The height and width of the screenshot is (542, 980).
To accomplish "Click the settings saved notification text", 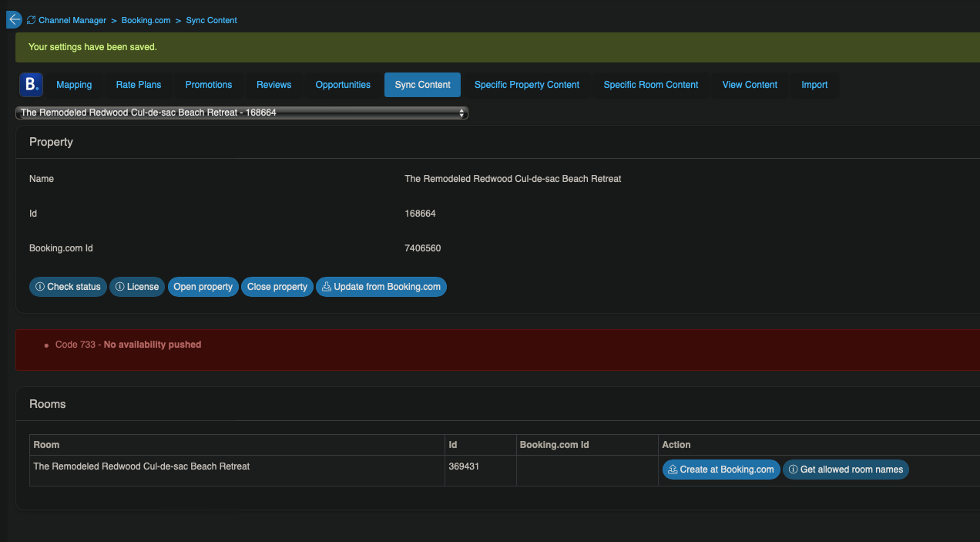I will coord(92,47).
